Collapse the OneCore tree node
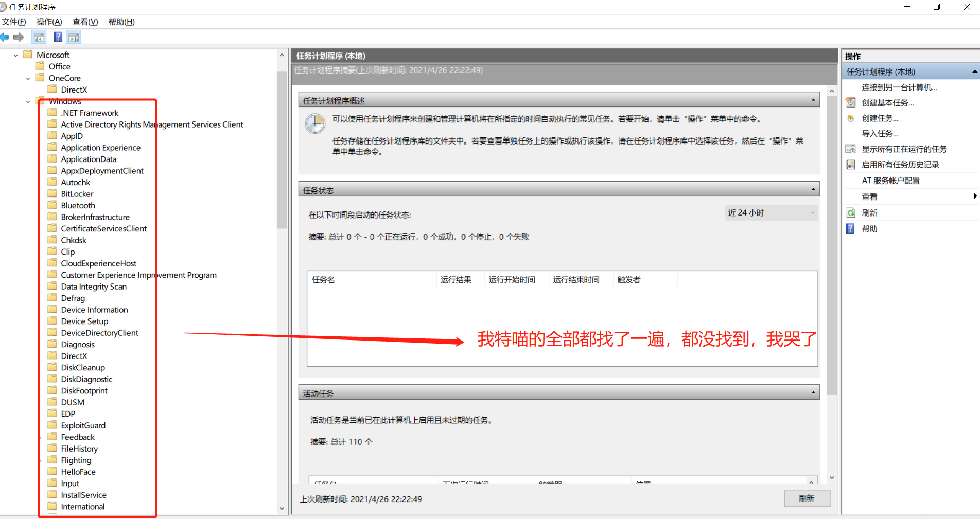Screen dimensions: 980x519 click(28, 78)
